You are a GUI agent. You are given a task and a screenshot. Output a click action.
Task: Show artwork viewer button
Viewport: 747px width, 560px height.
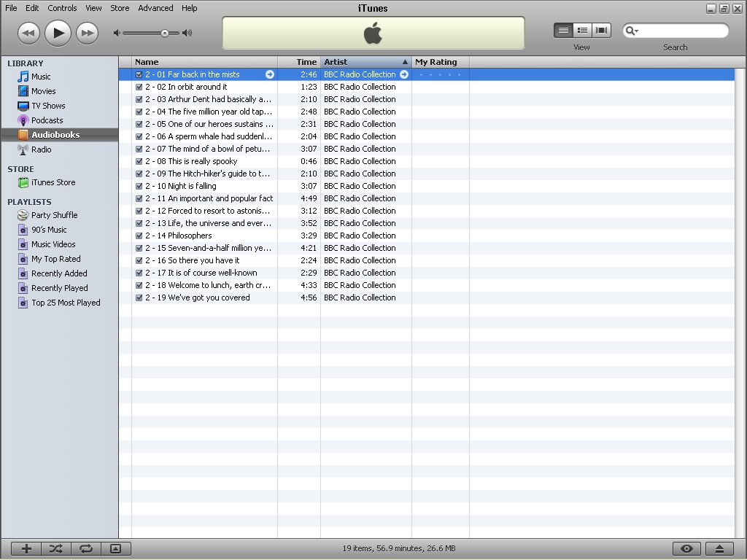click(116, 548)
